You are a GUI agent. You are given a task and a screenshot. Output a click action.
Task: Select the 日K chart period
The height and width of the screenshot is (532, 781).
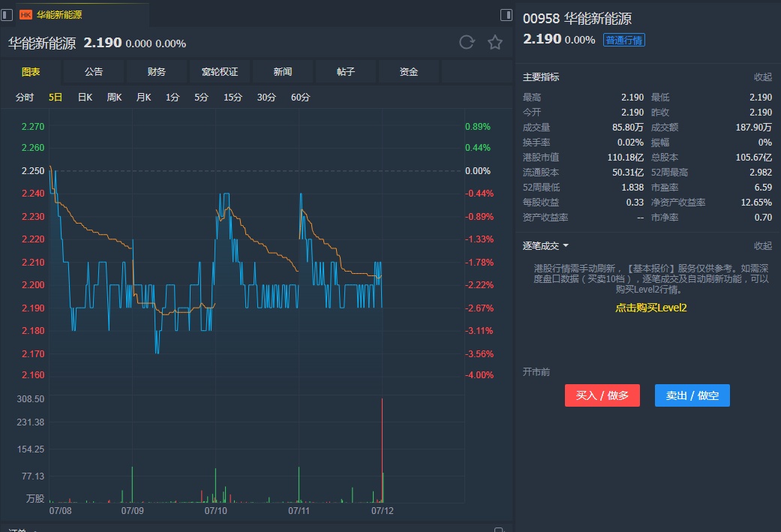[86, 97]
